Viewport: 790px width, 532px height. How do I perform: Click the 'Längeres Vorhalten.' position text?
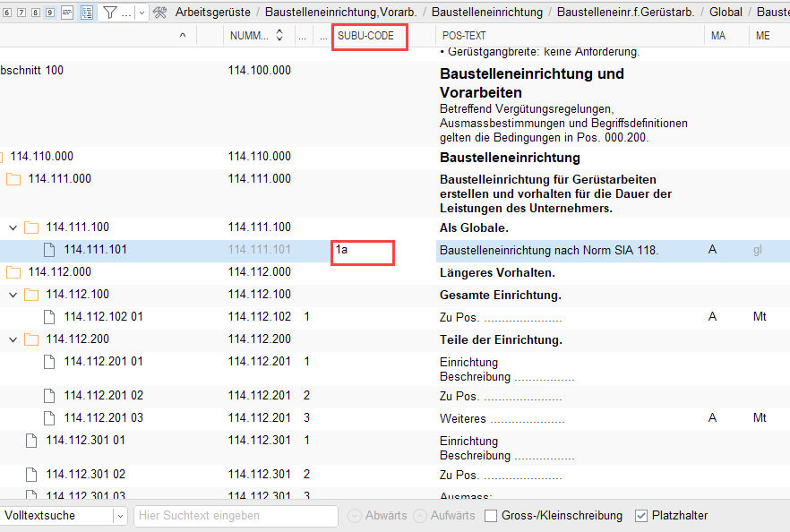[x=497, y=273]
